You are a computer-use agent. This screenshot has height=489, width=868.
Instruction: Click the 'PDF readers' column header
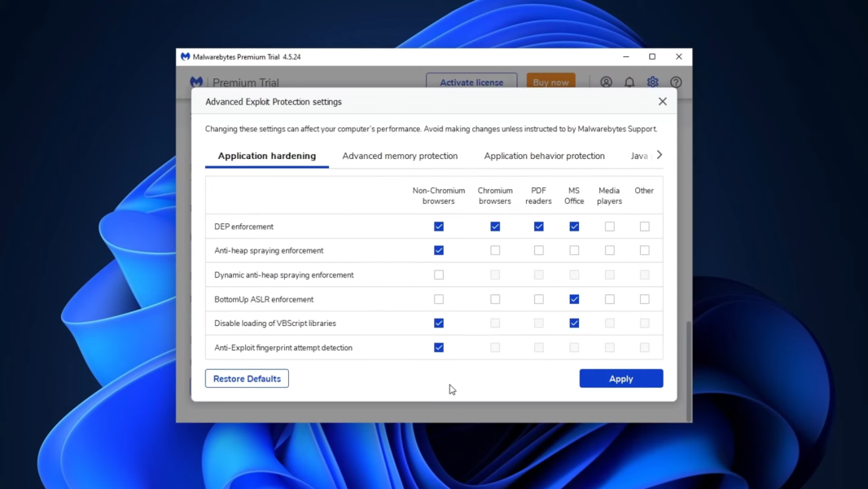pos(538,196)
